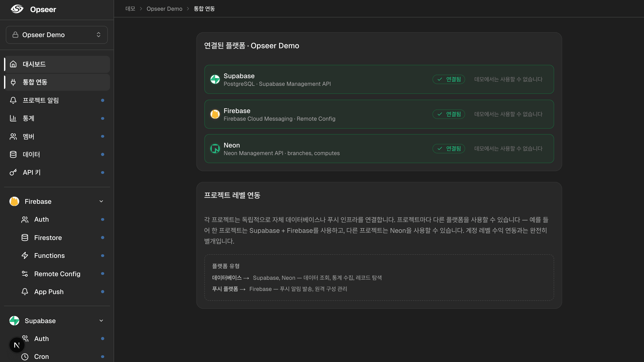This screenshot has width=644, height=362.
Task: Open the 대시보드 menu item
Action: click(x=57, y=64)
